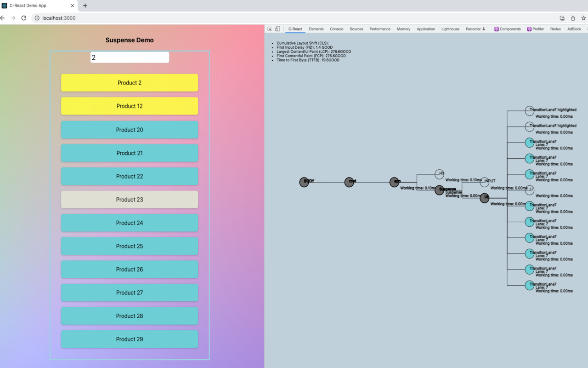Image resolution: width=588 pixels, height=368 pixels.
Task: Click the Product 29 item
Action: (130, 339)
